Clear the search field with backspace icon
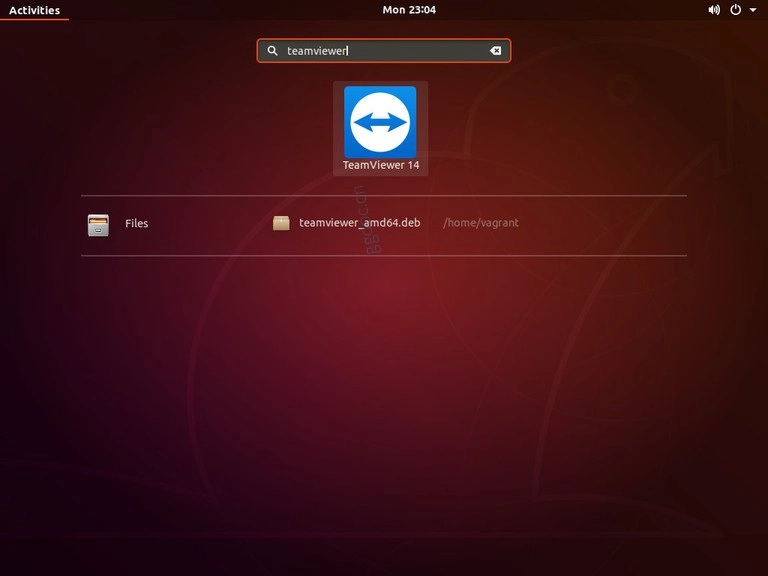 pos(495,50)
